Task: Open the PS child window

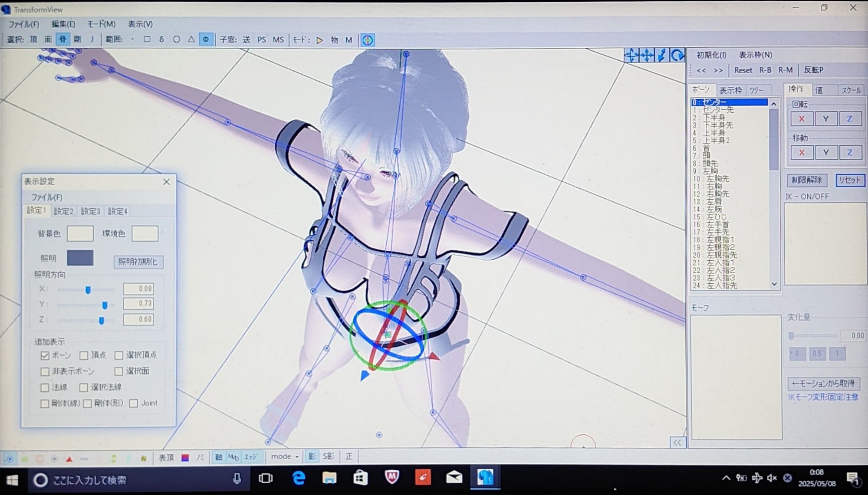Action: pos(262,40)
